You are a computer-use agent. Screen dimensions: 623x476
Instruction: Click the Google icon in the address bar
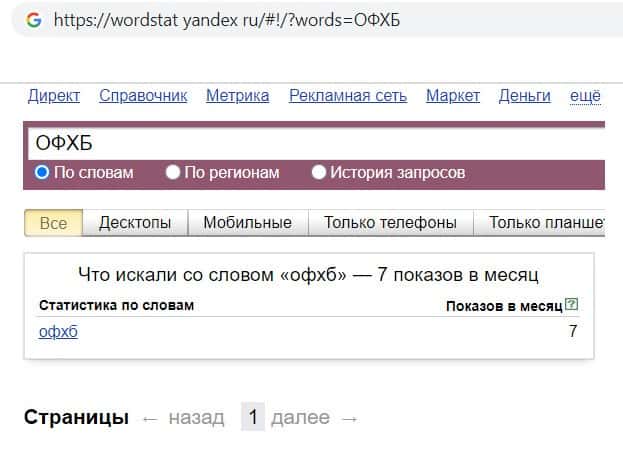[x=34, y=19]
